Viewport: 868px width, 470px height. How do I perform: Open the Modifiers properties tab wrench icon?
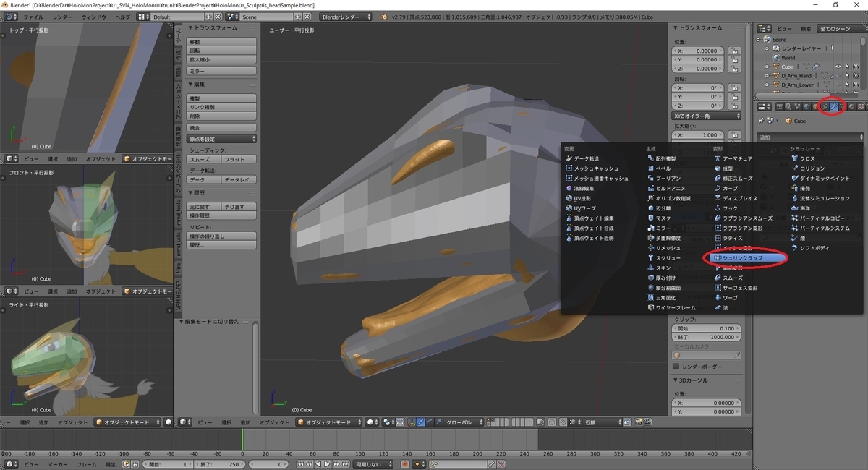pos(834,106)
